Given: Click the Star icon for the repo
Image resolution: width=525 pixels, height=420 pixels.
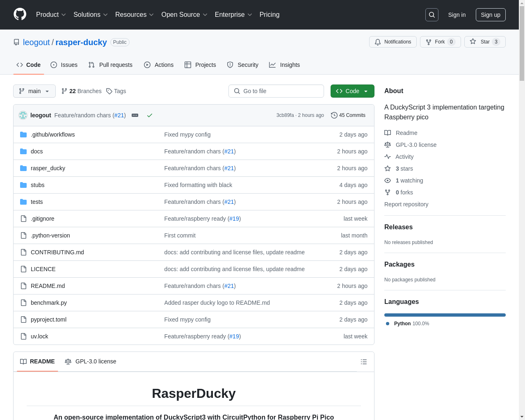Looking at the screenshot, I should 473,41.
